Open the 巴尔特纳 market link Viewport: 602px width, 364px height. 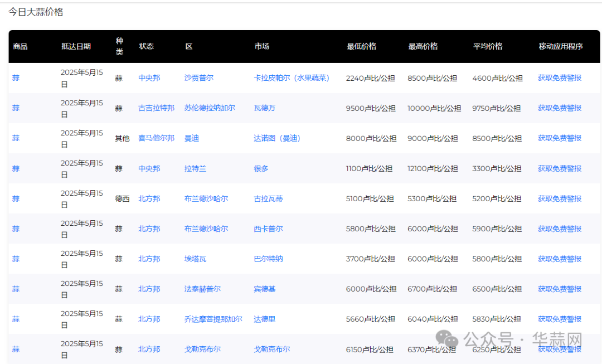point(268,259)
